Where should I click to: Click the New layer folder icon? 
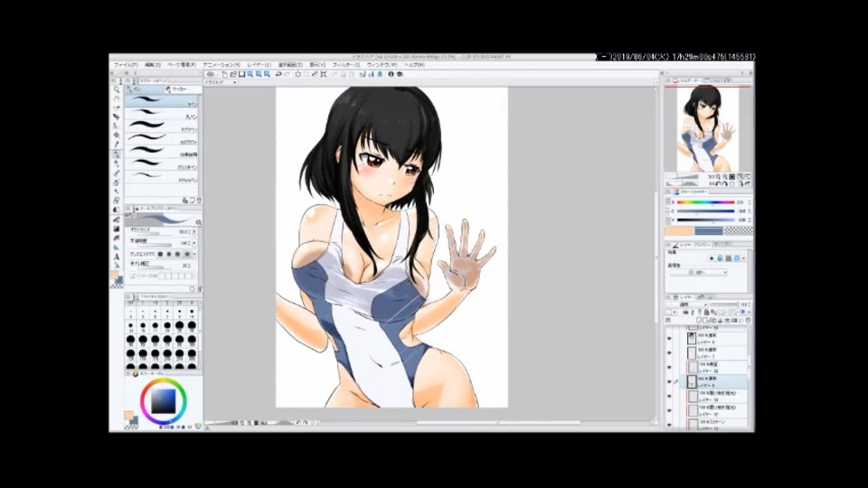tap(712, 320)
